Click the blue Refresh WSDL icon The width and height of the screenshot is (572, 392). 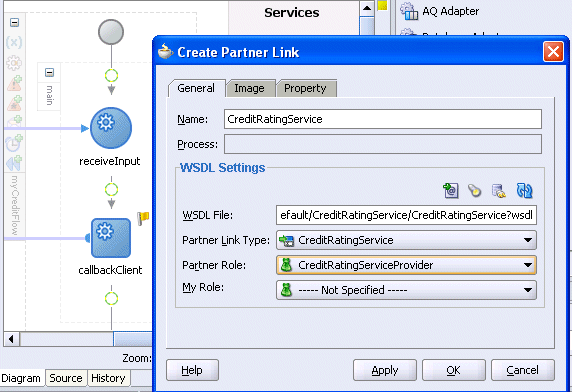click(525, 190)
